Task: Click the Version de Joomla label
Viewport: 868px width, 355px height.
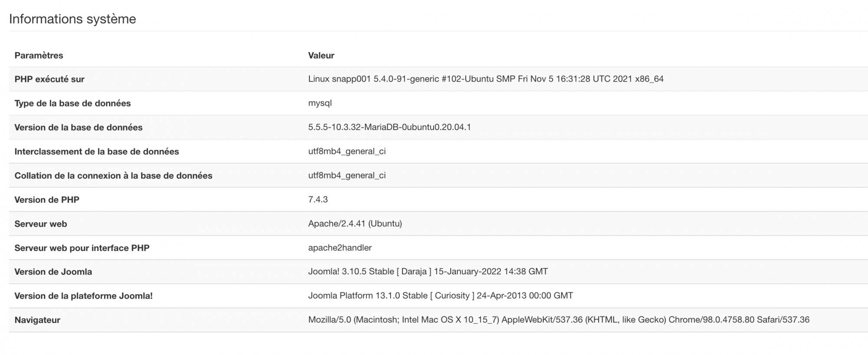Action: pyautogui.click(x=53, y=272)
